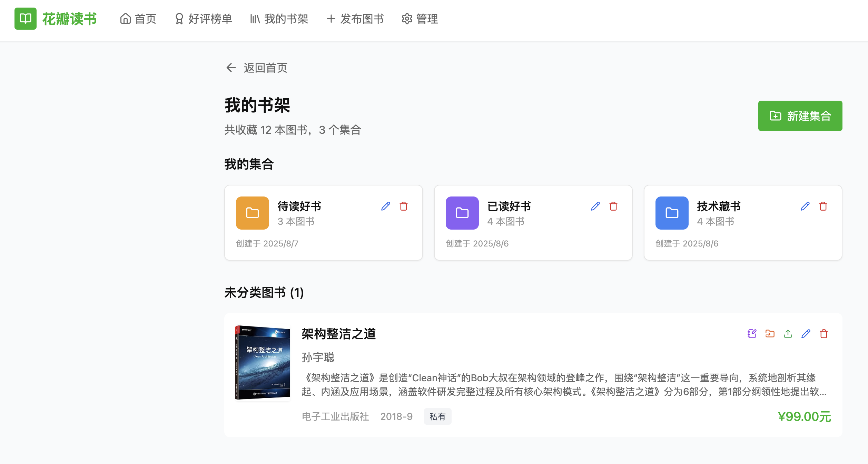868x464 pixels.
Task: Click the orange move-to-folder icon for 架构整洁之道
Action: click(x=770, y=334)
